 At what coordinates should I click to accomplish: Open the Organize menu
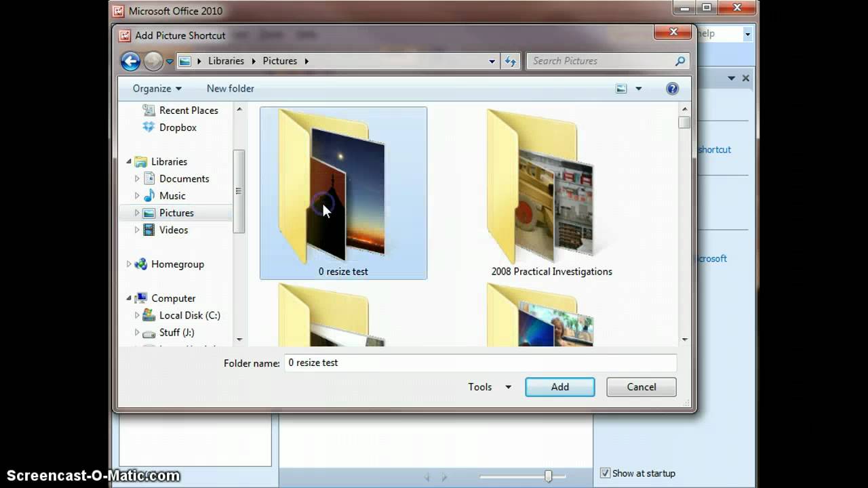point(157,89)
